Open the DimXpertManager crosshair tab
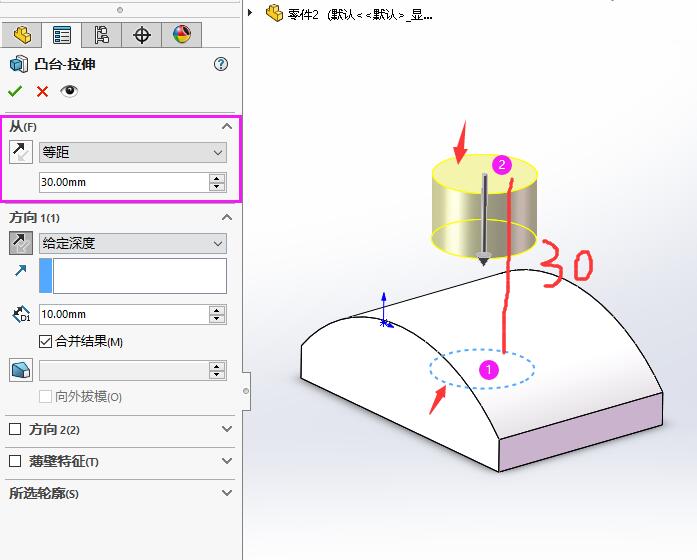 click(142, 35)
